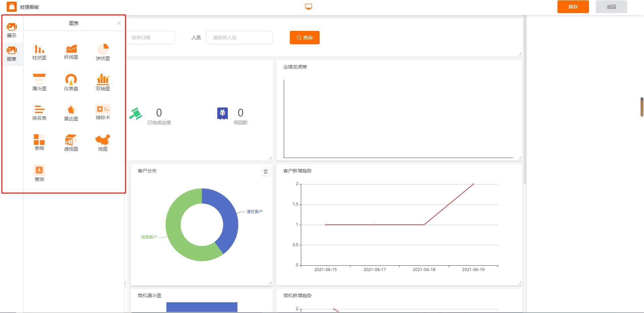This screenshot has height=313, width=644.
Task: Select the 折线图 line chart icon
Action: pos(71,49)
